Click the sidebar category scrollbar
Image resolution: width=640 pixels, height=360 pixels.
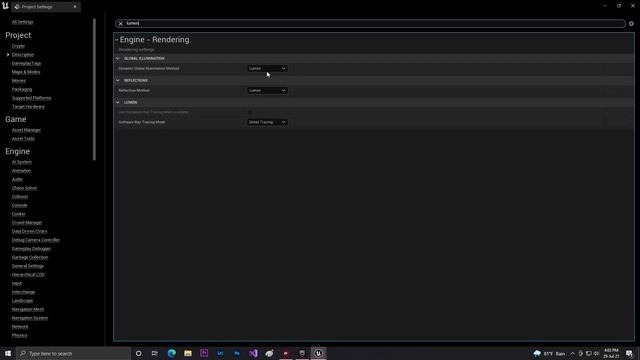pyautogui.click(x=94, y=89)
